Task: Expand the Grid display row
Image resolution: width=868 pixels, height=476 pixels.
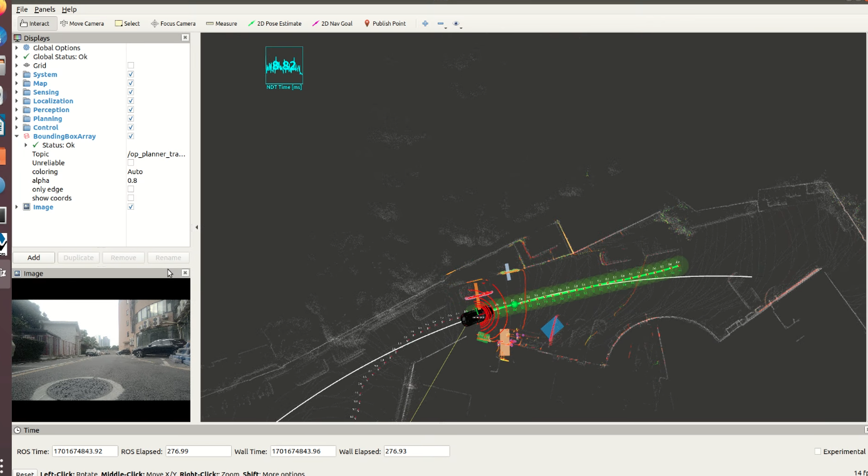Action: 17,65
